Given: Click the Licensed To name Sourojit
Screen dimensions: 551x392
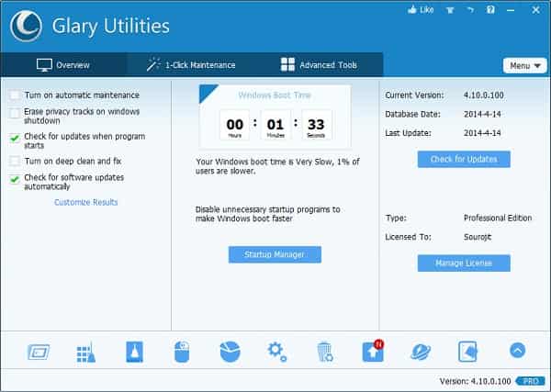Looking at the screenshot, I should (478, 237).
